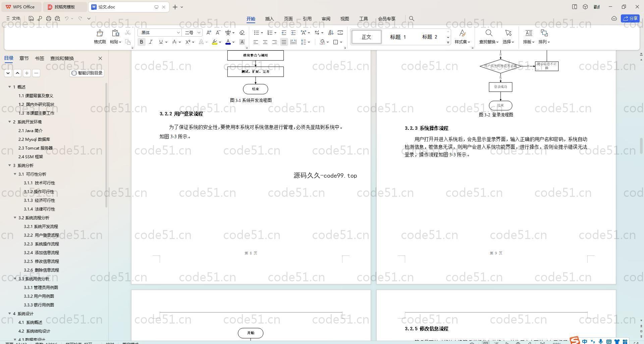Collapse the '1 概述' outline node
This screenshot has height=344, width=644.
(x=10, y=87)
